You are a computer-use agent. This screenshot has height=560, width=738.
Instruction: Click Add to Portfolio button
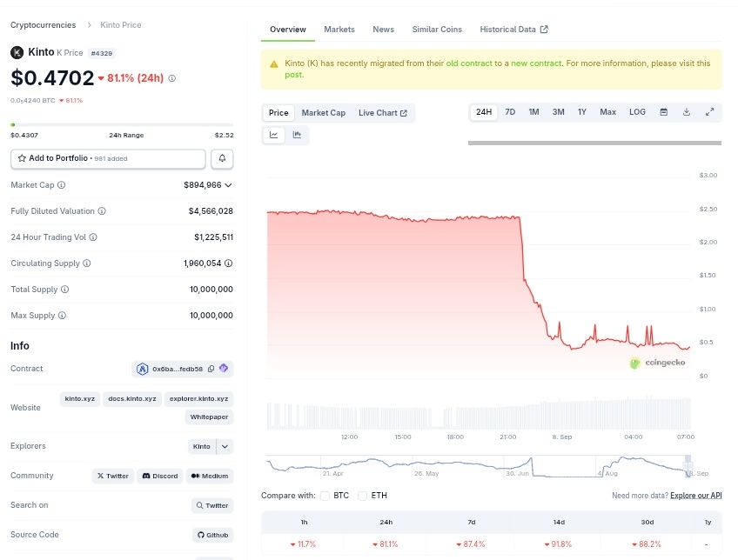(108, 158)
